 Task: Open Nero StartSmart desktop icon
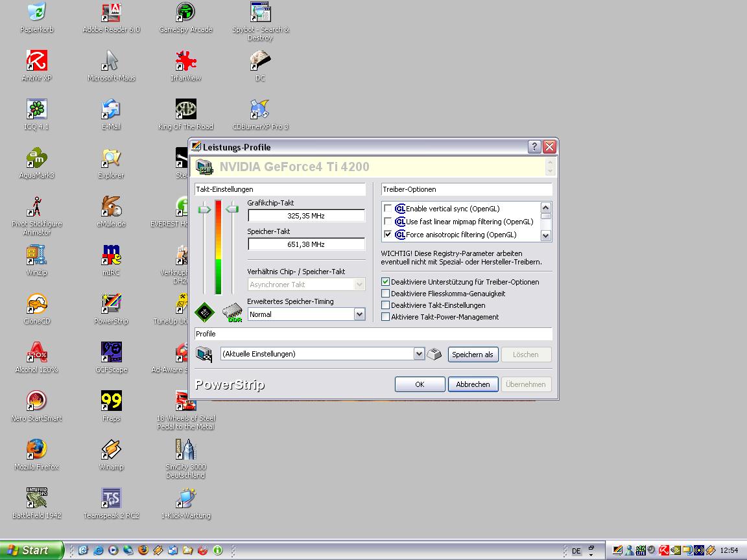click(37, 401)
